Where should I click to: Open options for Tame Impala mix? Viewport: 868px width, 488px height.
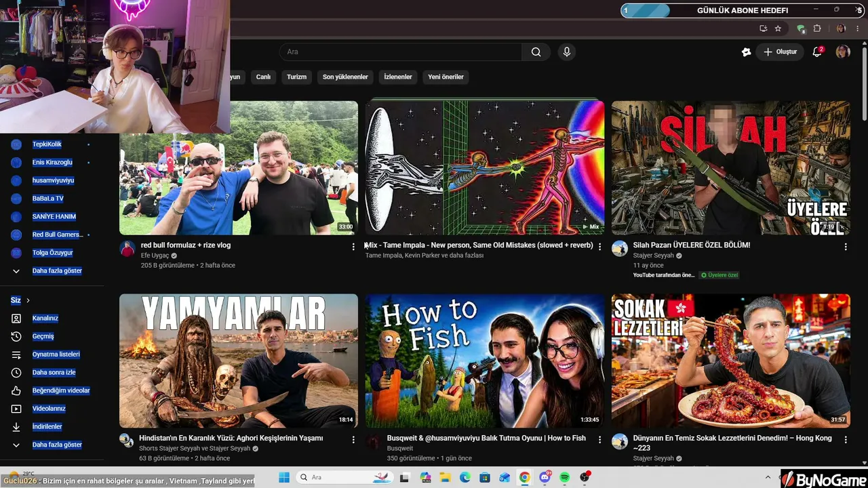599,247
